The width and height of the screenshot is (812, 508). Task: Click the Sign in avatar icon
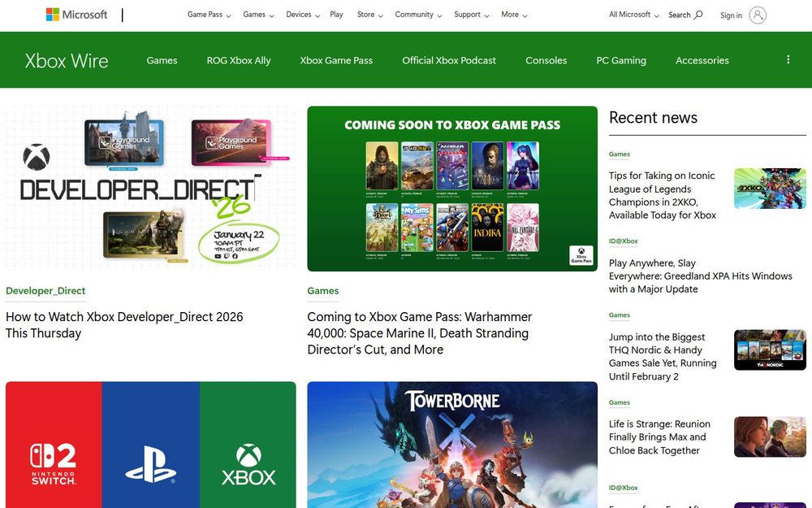[x=757, y=15]
